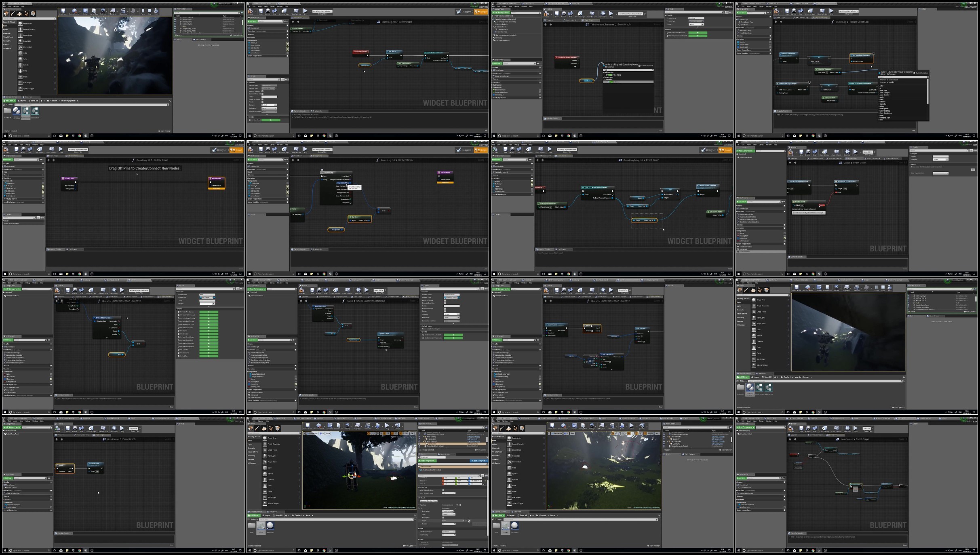Add an element with the Objectives array plus icon
This screenshot has width=980, height=555.
click(457, 505)
